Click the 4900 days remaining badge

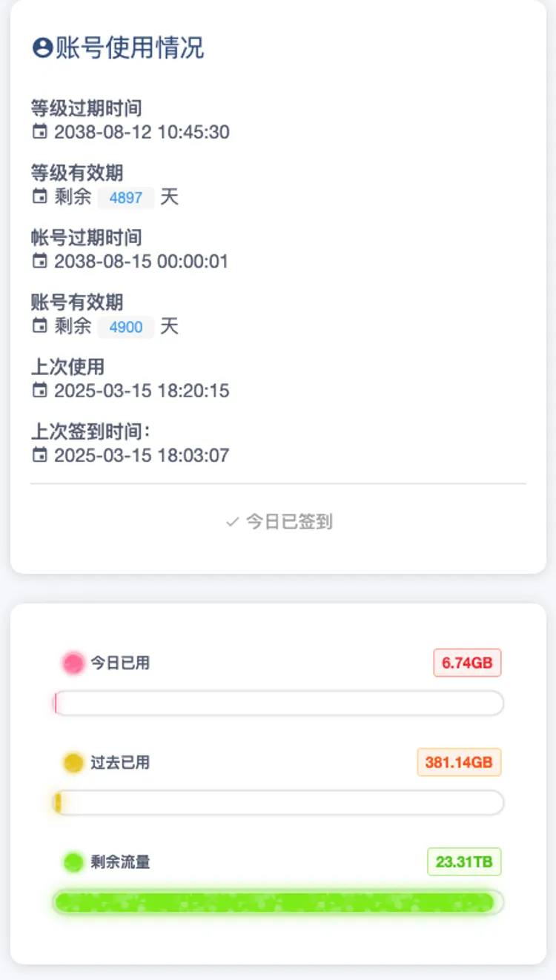(126, 327)
